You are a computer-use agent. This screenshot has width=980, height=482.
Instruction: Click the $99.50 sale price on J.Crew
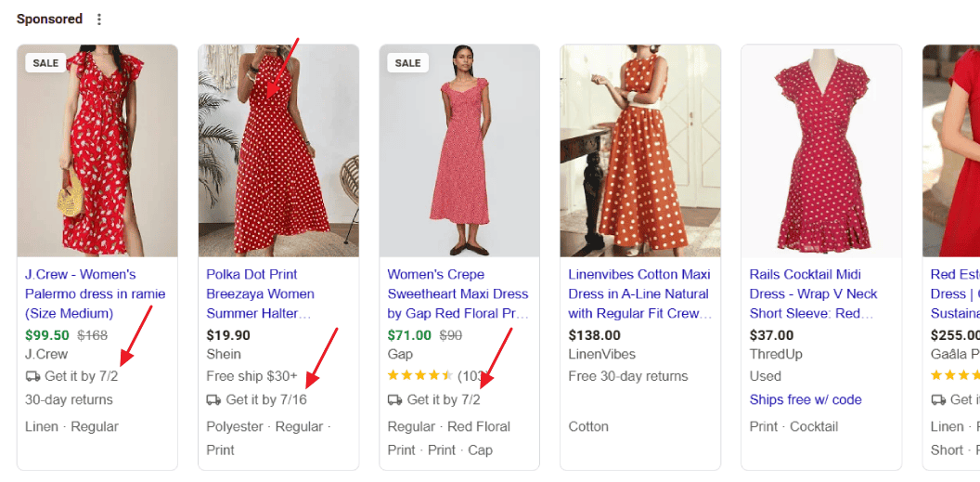click(47, 335)
